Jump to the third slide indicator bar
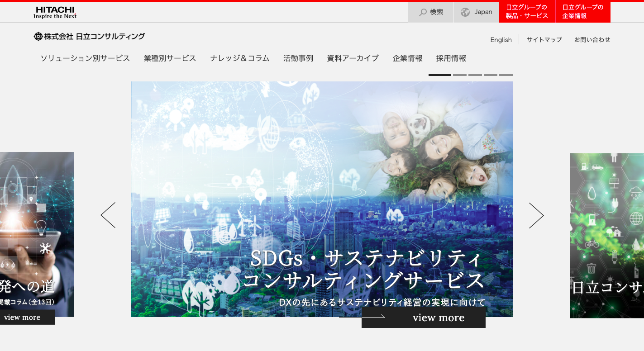The width and height of the screenshot is (644, 351). [475, 74]
